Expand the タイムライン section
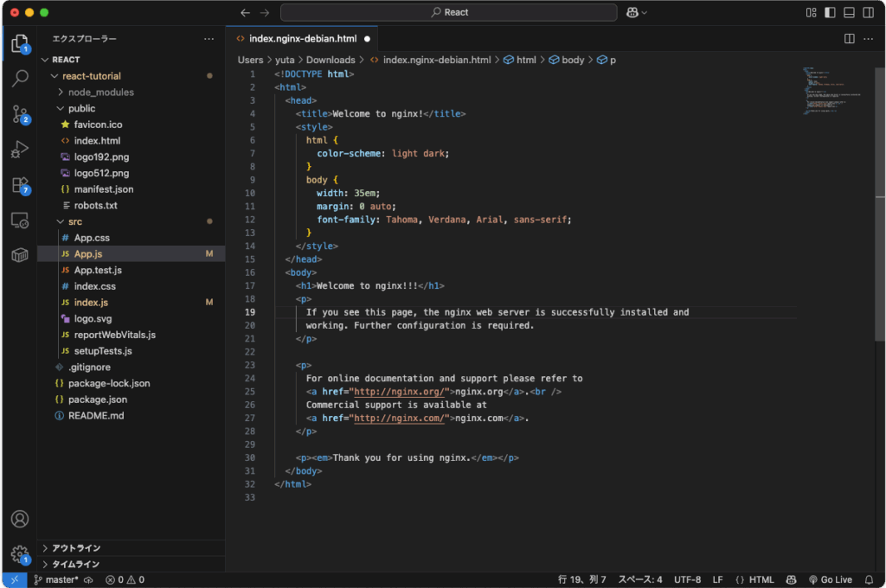Image resolution: width=886 pixels, height=588 pixels. click(132, 565)
